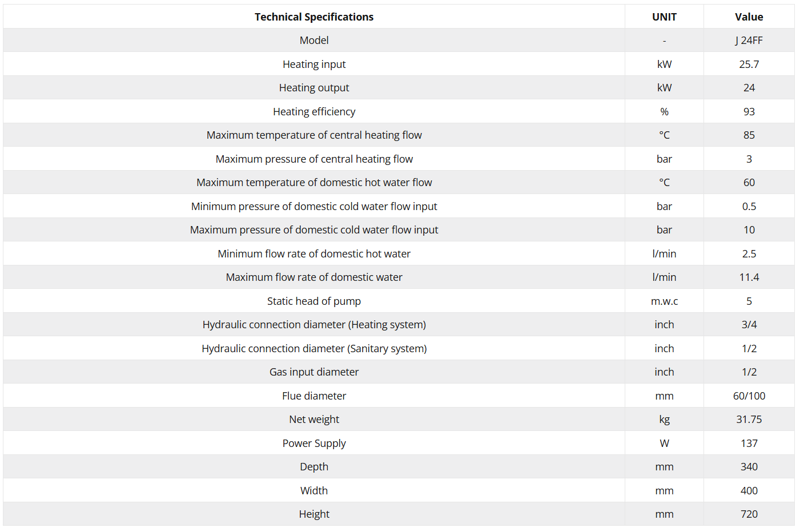Click the 720 height value cell
Viewport: 800px width, 532px height.
[749, 514]
